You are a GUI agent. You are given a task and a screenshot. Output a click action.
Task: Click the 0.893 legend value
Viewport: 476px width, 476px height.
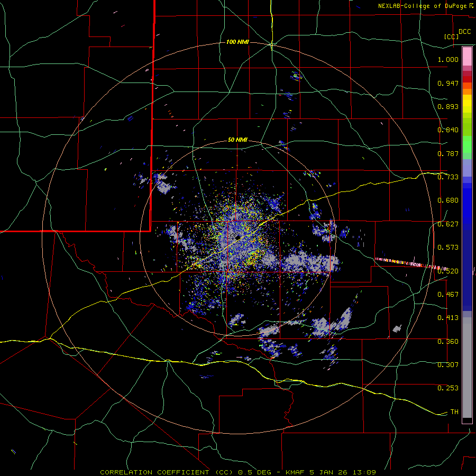click(x=448, y=106)
